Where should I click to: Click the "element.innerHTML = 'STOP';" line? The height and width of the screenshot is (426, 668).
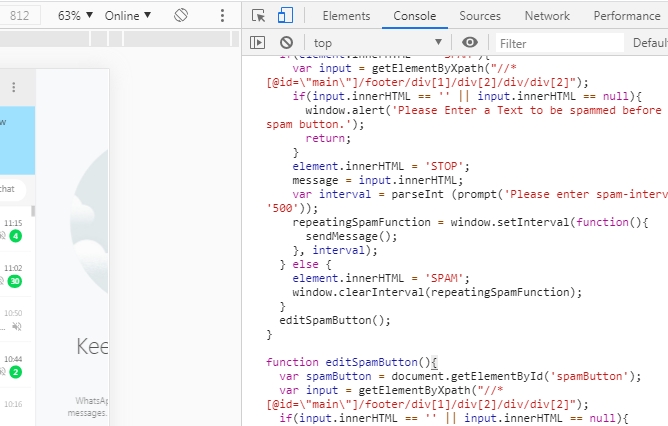381,166
